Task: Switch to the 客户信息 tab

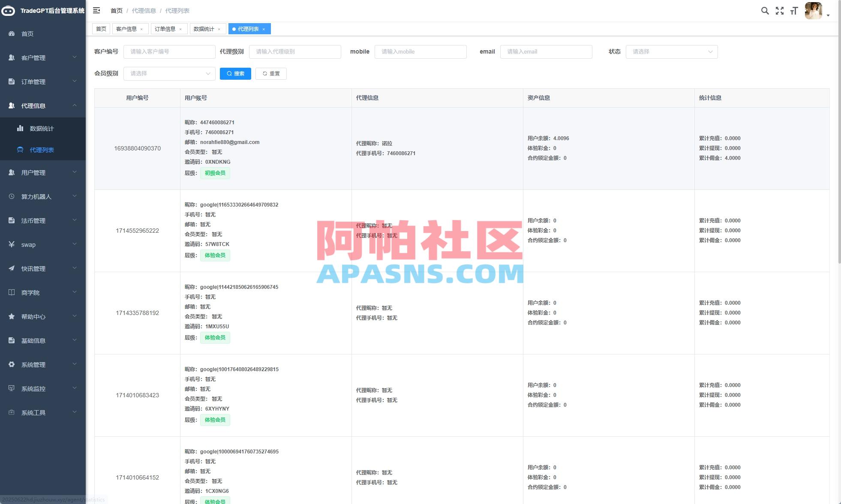Action: click(x=127, y=29)
